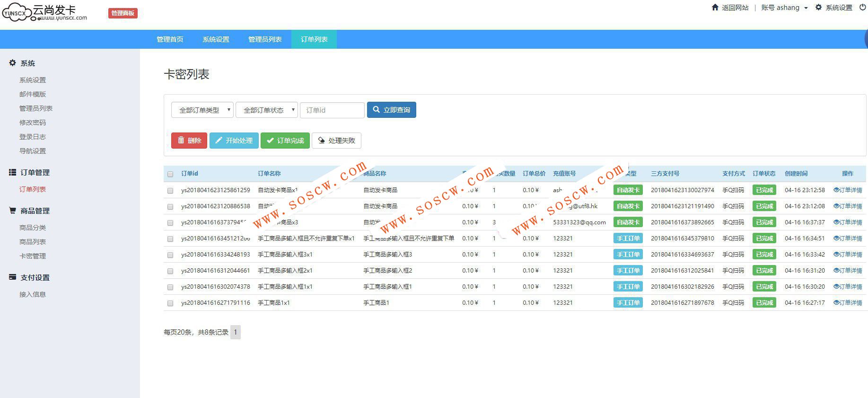Click the red 删除 button

[189, 141]
